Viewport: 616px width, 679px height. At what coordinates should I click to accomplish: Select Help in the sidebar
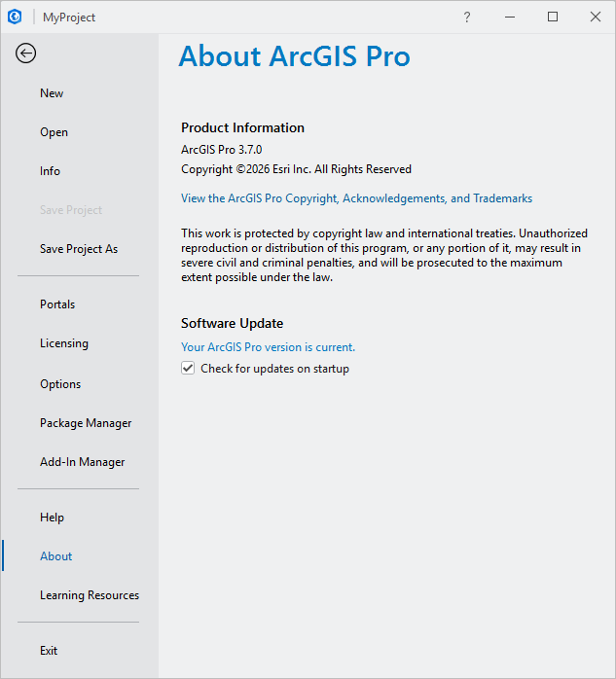52,518
